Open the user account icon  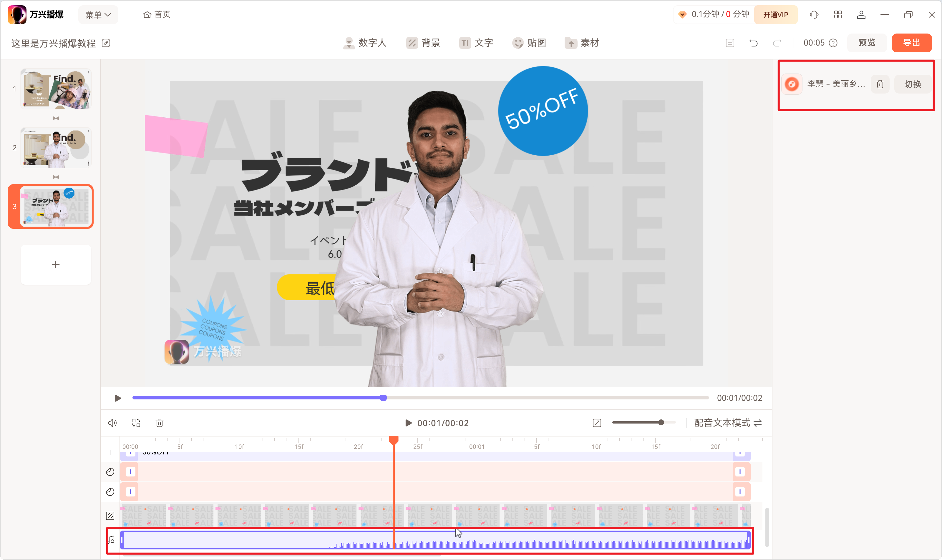(x=861, y=15)
